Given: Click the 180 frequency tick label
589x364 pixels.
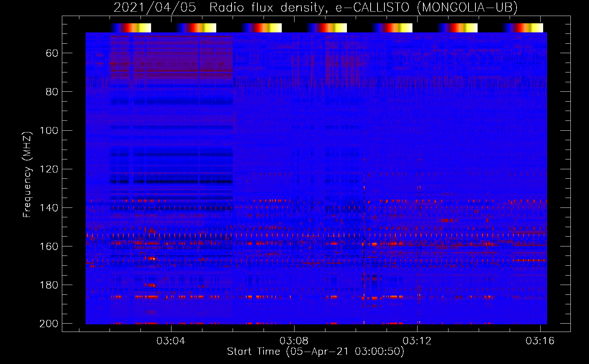Looking at the screenshot, I should click(x=49, y=285).
